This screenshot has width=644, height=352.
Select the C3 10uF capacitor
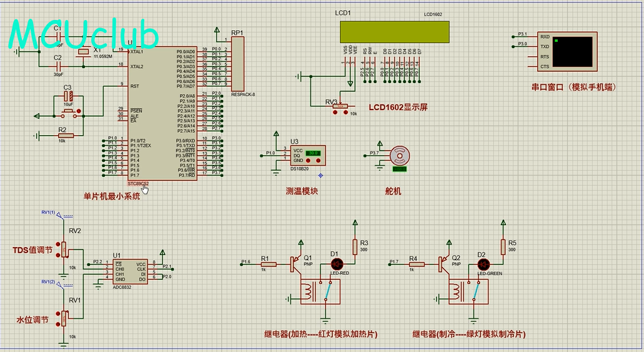coord(68,97)
